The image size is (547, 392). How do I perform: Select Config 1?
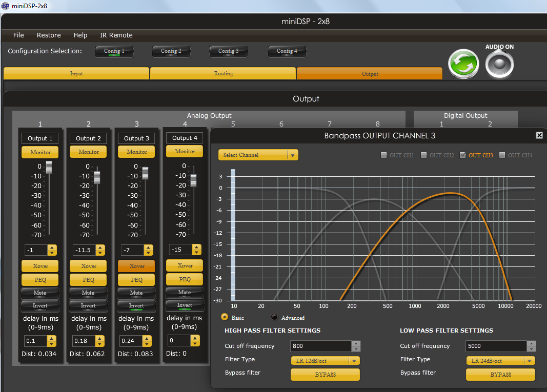[x=114, y=51]
